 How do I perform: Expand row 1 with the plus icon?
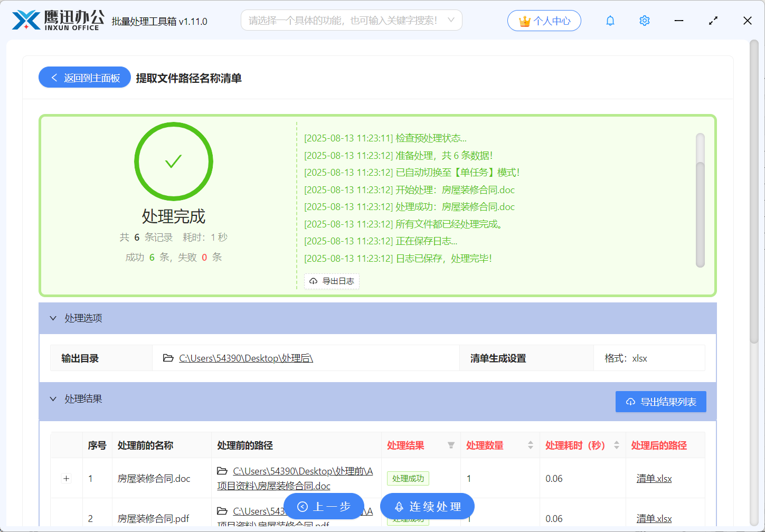click(x=67, y=479)
